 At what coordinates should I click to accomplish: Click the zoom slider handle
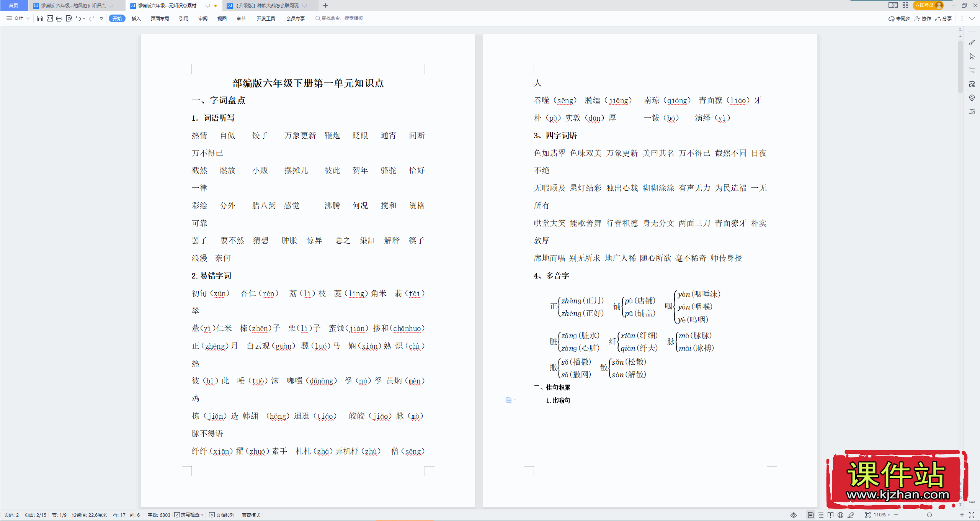(929, 515)
